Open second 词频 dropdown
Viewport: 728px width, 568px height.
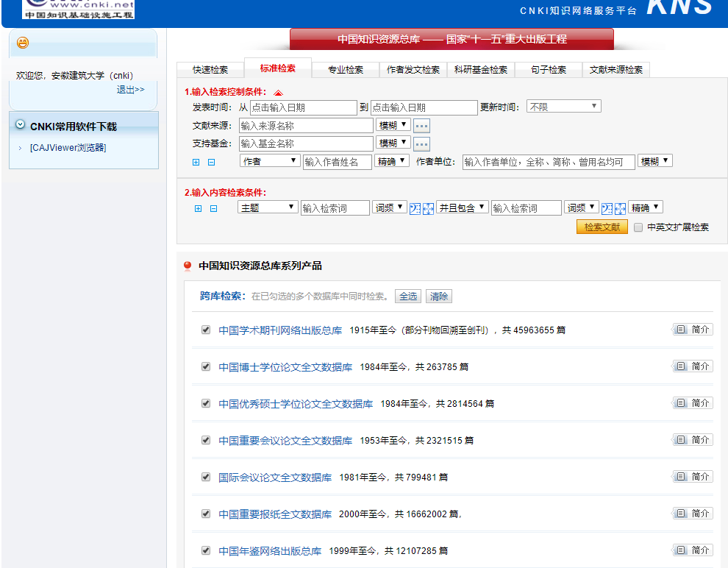[581, 207]
